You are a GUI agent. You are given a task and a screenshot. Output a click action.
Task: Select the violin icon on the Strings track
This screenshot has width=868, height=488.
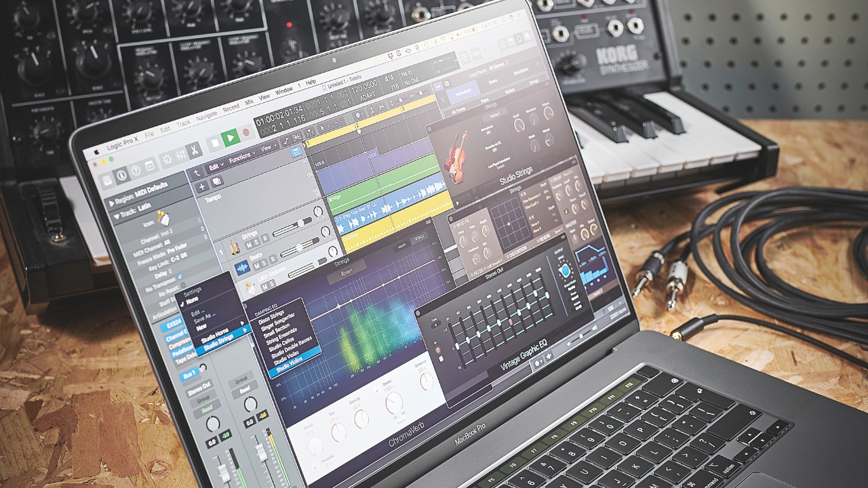(235, 245)
